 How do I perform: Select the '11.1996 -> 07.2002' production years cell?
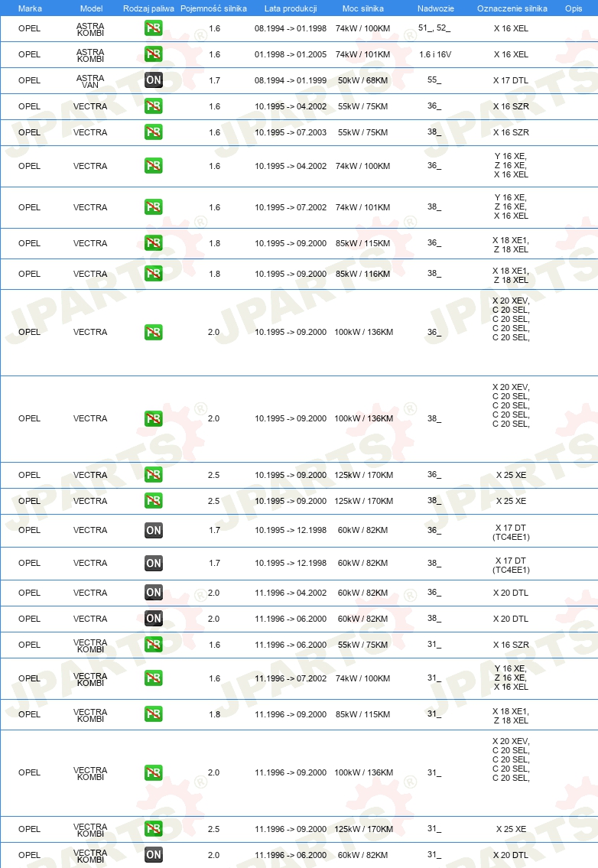(291, 678)
